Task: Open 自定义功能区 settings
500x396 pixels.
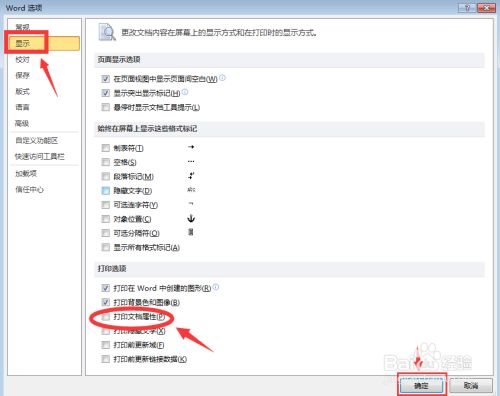Action: pos(37,140)
